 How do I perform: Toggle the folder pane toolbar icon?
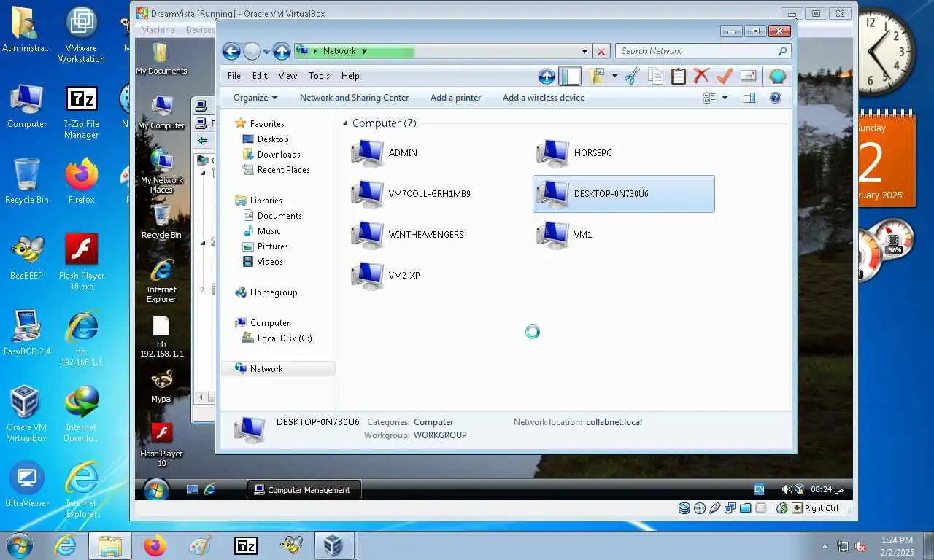(569, 76)
